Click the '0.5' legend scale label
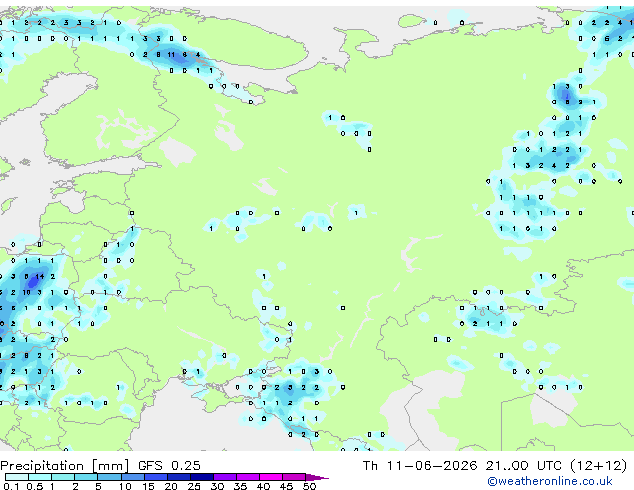Viewport: 634px width, 490px height. [35, 486]
